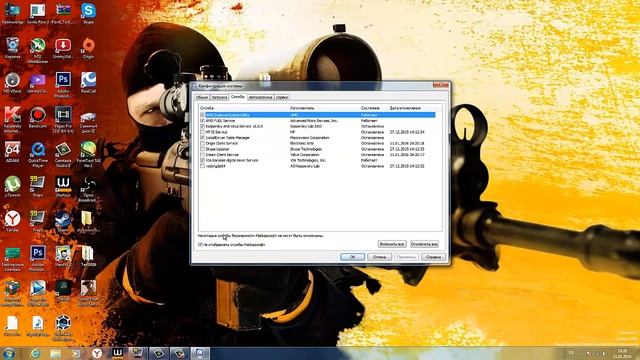Enable the Steam Client Service checkbox
This screenshot has width=640, height=360.
coord(202,155)
